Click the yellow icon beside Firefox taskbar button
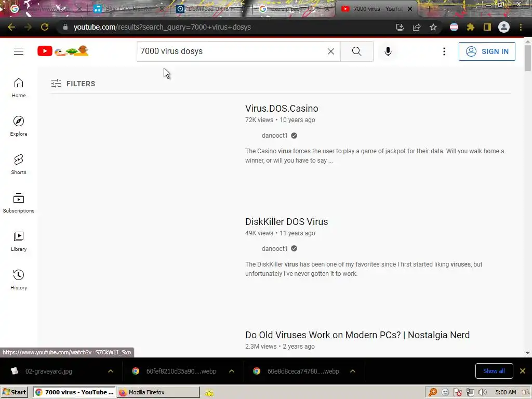This screenshot has height=399, width=532. click(x=209, y=393)
